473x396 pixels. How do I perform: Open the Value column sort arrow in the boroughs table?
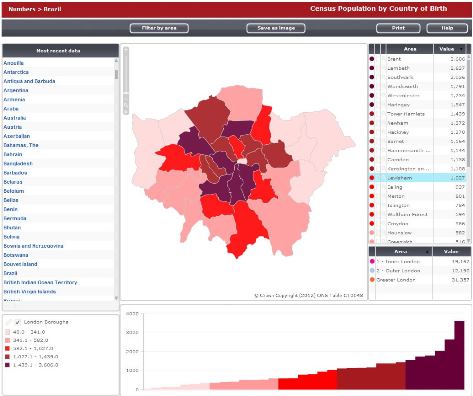click(x=462, y=49)
